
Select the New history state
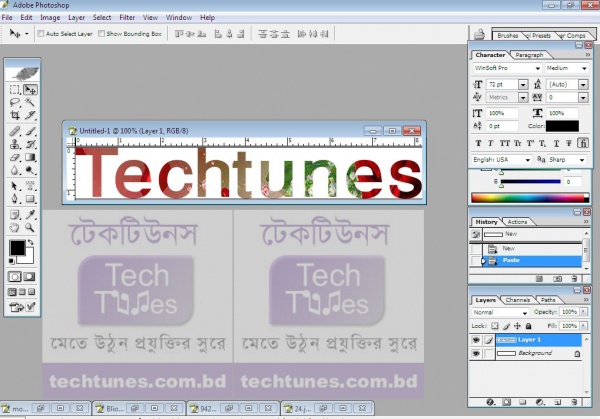tap(532, 249)
